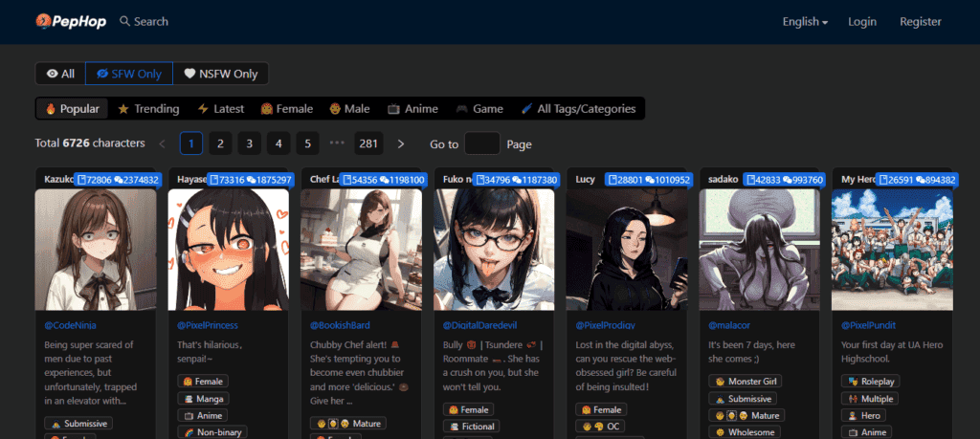Expand pagination ellipsis for more pages
Viewport: 980px width, 439px height.
click(x=337, y=143)
